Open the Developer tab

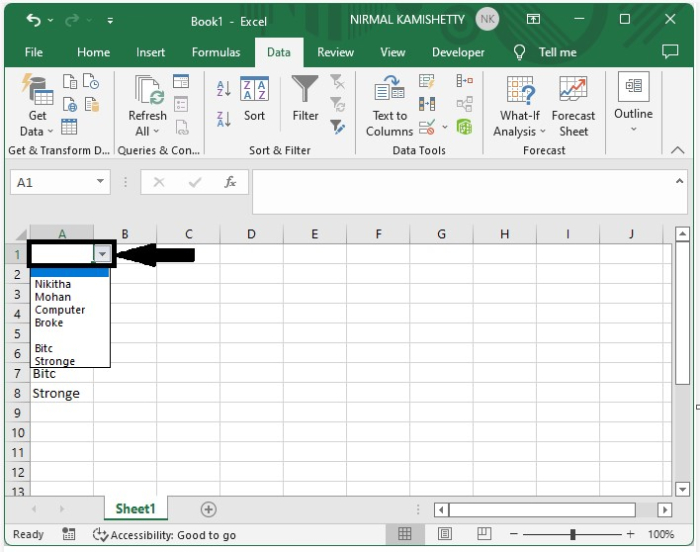point(458,52)
